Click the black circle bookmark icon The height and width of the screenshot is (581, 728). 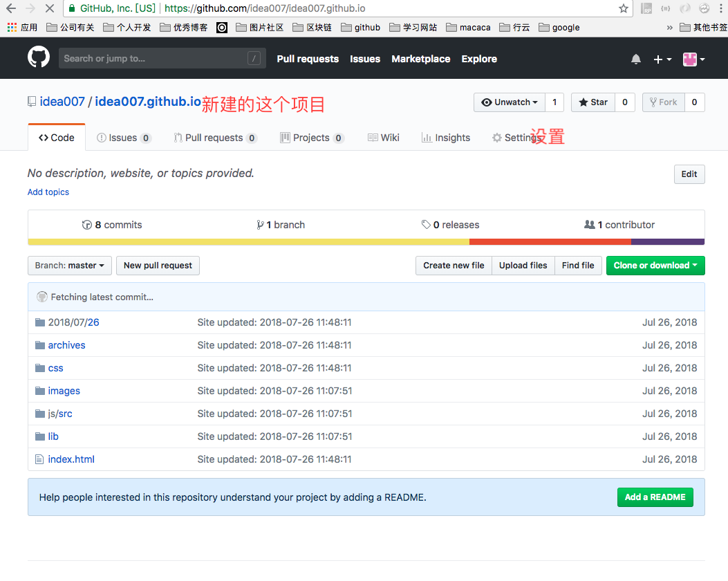point(222,28)
